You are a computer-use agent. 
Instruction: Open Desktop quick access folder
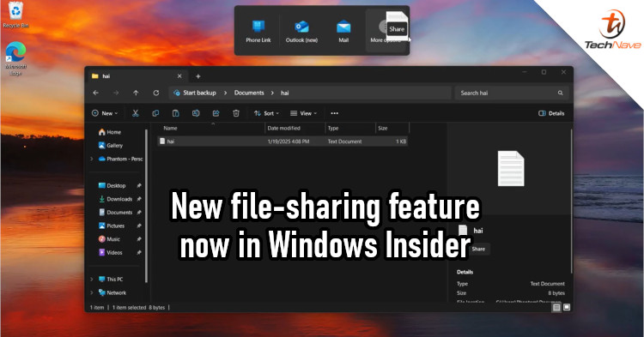point(112,185)
